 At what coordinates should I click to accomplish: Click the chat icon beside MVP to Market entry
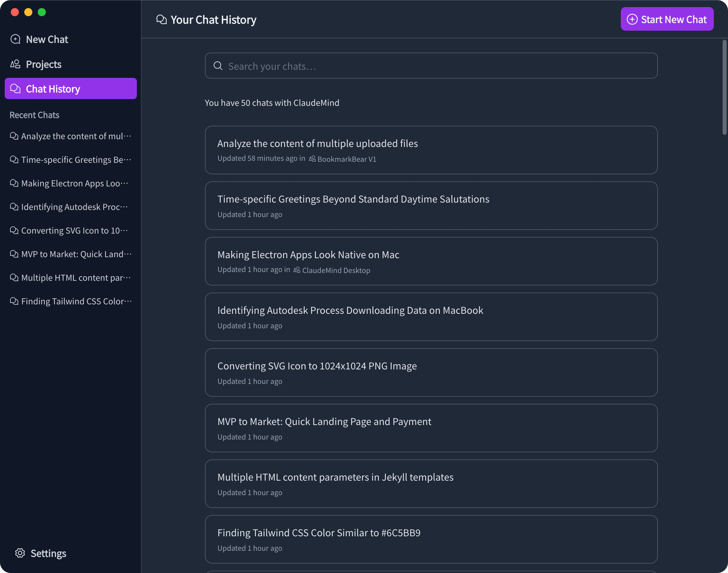pyautogui.click(x=13, y=254)
